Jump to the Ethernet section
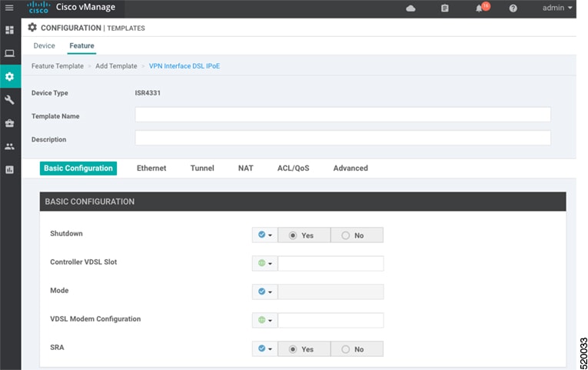The width and height of the screenshot is (588, 370). click(x=151, y=168)
